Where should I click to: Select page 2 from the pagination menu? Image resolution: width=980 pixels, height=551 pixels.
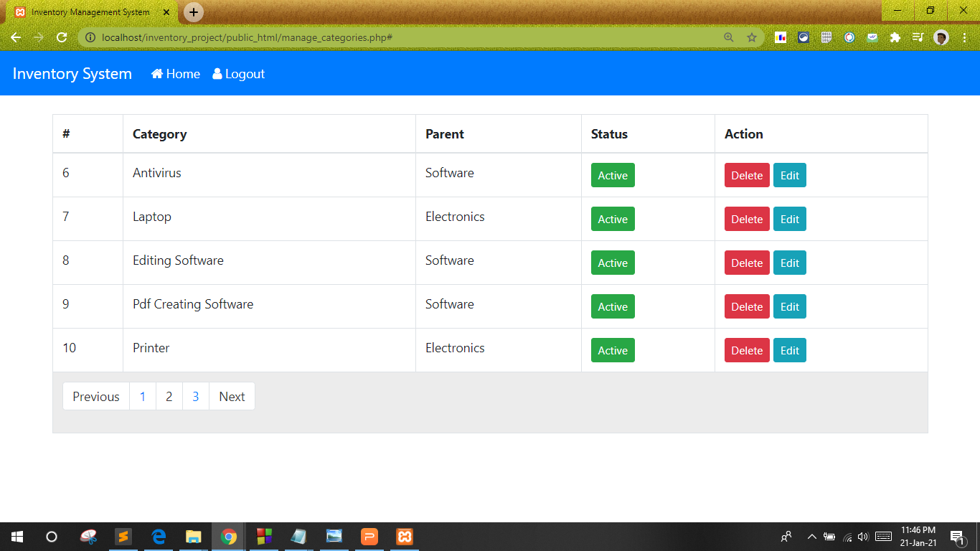(169, 396)
